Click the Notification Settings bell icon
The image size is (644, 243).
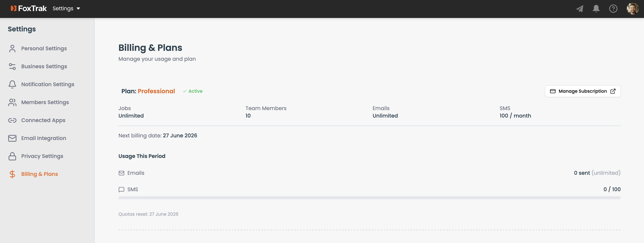tap(12, 84)
